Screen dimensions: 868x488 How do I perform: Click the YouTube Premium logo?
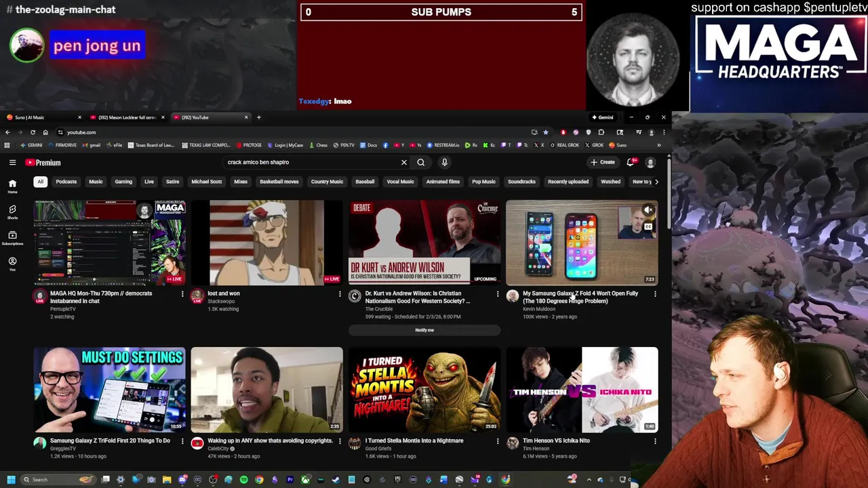pyautogui.click(x=43, y=163)
